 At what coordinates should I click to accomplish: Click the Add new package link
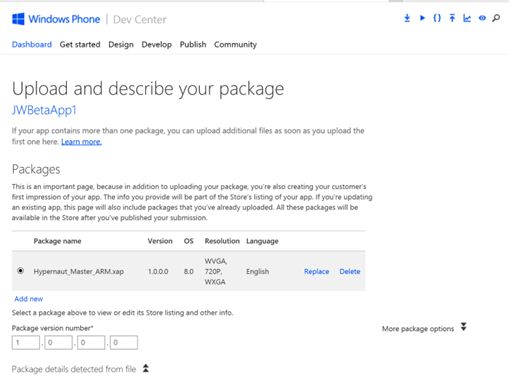29,299
